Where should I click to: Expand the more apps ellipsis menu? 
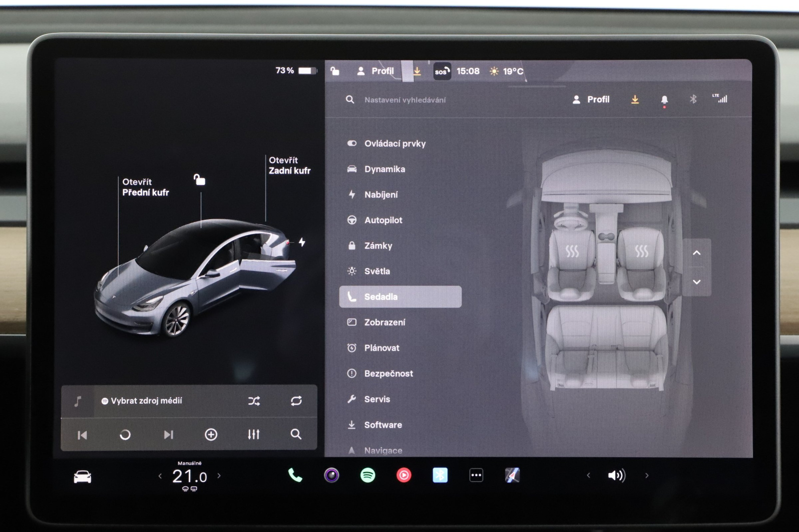(476, 476)
